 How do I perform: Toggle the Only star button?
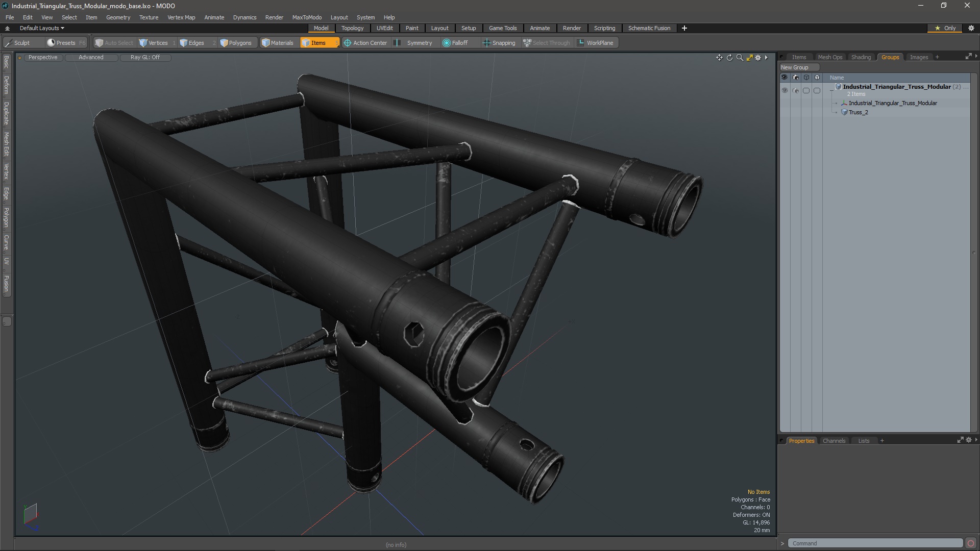click(x=945, y=28)
